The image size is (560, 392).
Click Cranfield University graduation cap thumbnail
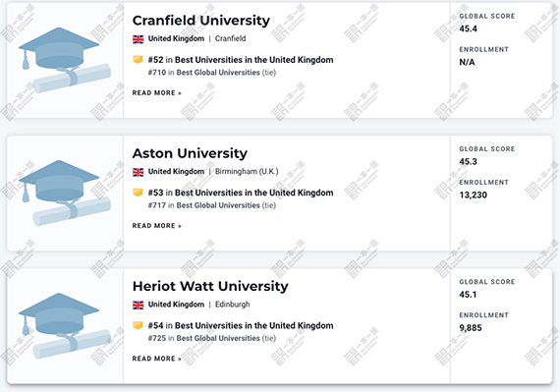[65, 60]
